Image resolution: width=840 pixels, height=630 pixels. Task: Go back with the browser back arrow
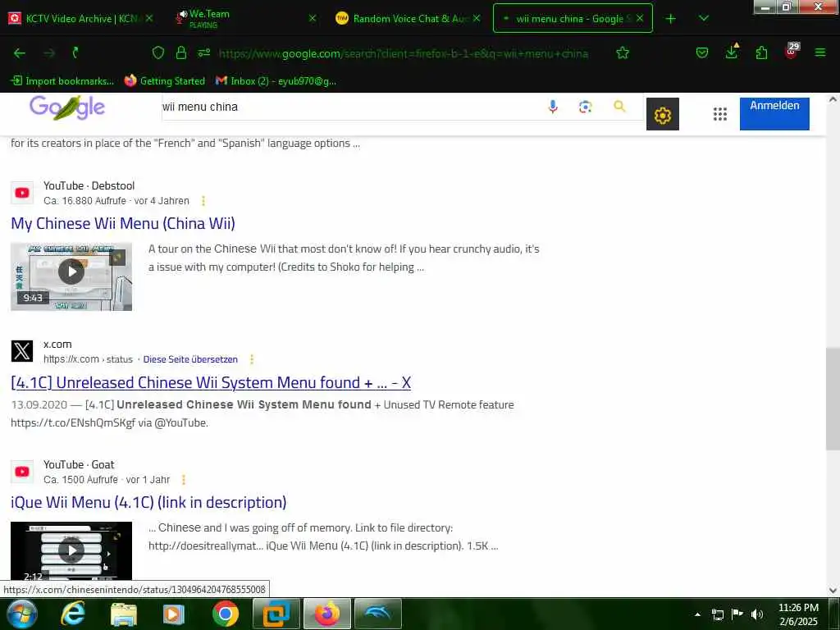pyautogui.click(x=20, y=53)
